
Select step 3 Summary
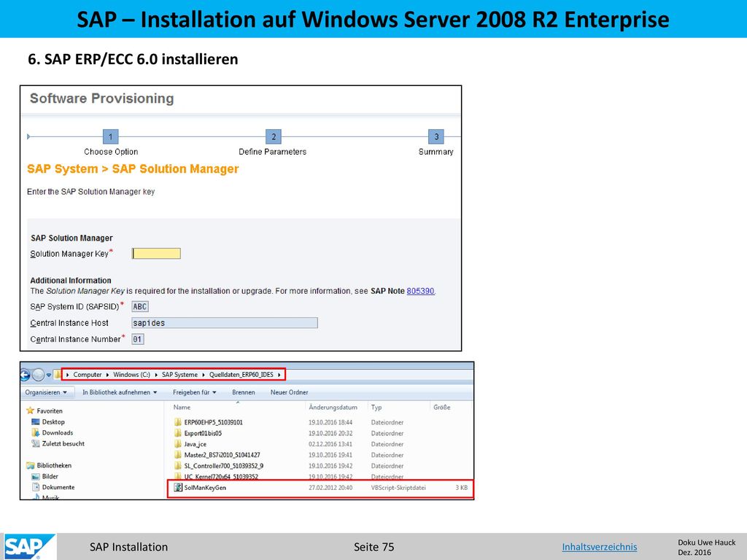pyautogui.click(x=436, y=136)
